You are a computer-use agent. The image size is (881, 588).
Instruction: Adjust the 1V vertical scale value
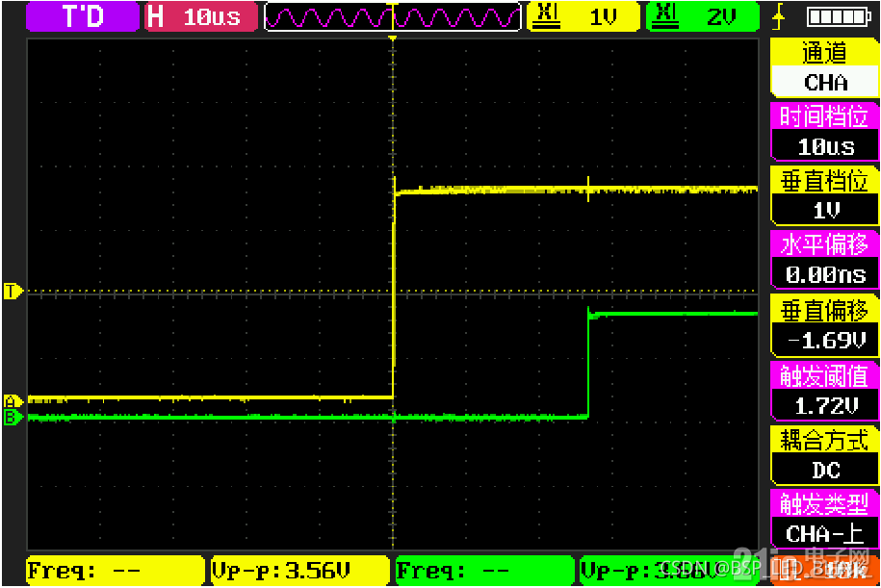coord(824,211)
